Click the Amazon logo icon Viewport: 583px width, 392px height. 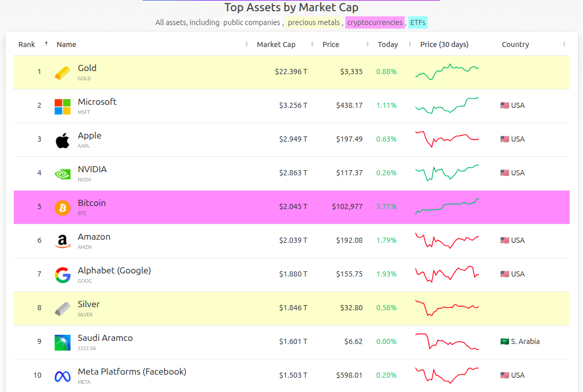pyautogui.click(x=62, y=241)
